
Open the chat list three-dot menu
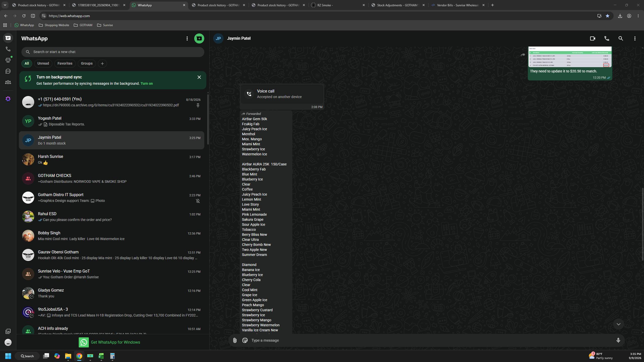pyautogui.click(x=187, y=38)
